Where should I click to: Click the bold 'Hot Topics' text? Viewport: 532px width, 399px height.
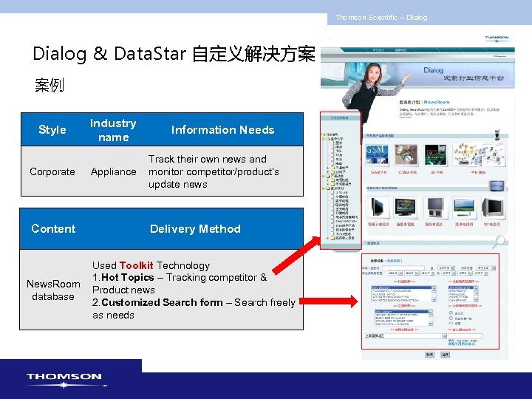(128, 278)
